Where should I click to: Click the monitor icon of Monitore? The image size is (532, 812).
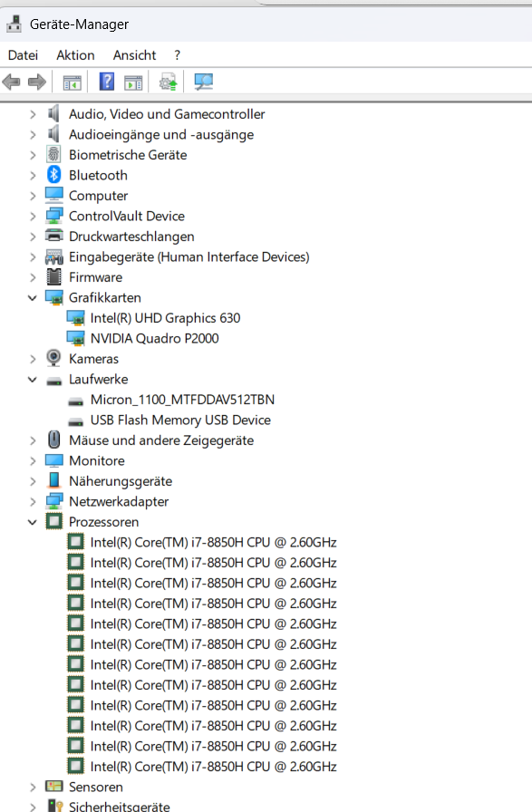point(53,460)
